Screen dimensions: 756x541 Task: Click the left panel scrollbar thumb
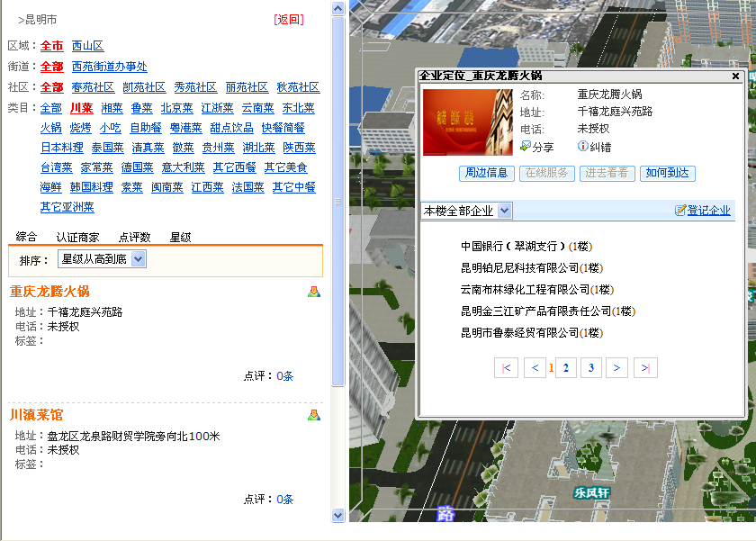338,202
